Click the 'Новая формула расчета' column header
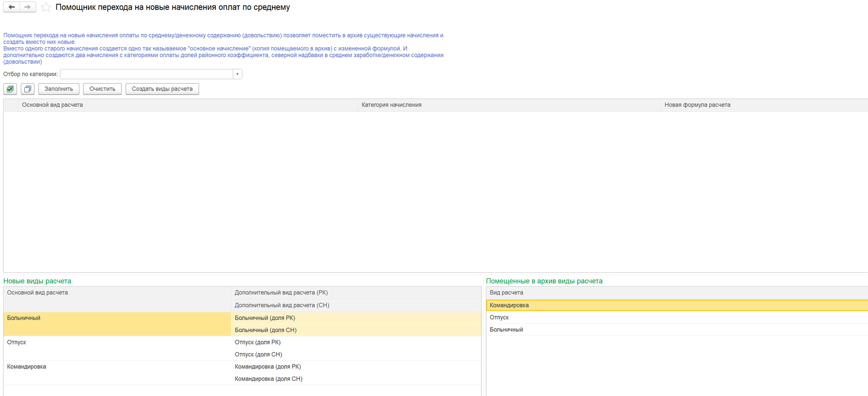 [x=697, y=105]
